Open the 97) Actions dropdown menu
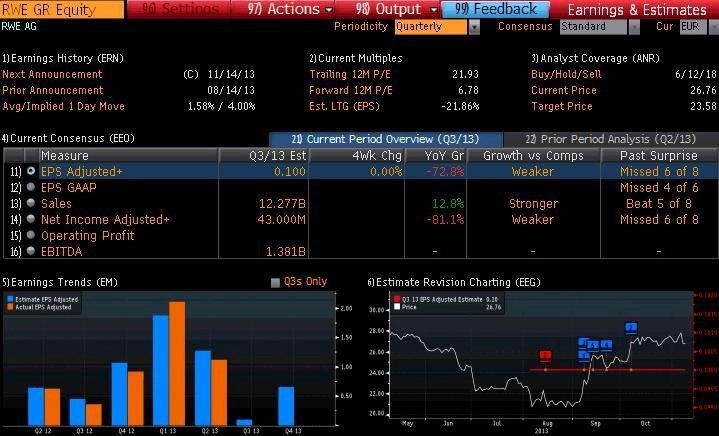Screen dimensions: 719x436 [290, 9]
